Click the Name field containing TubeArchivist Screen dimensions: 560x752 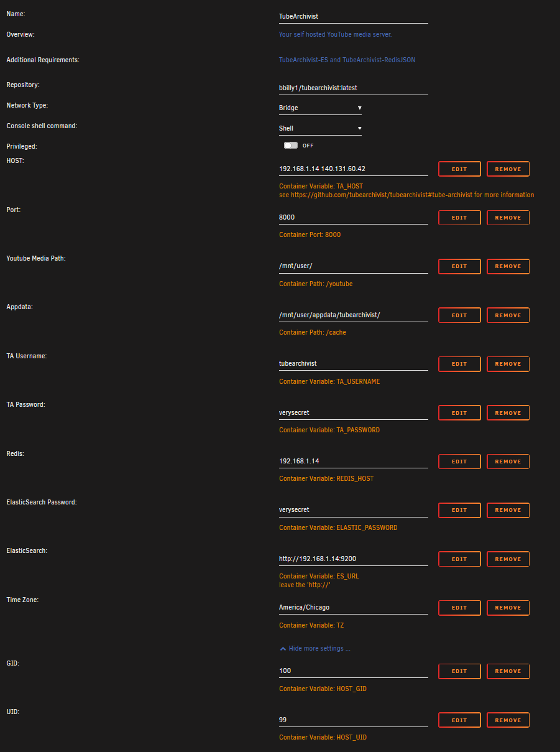tap(354, 17)
